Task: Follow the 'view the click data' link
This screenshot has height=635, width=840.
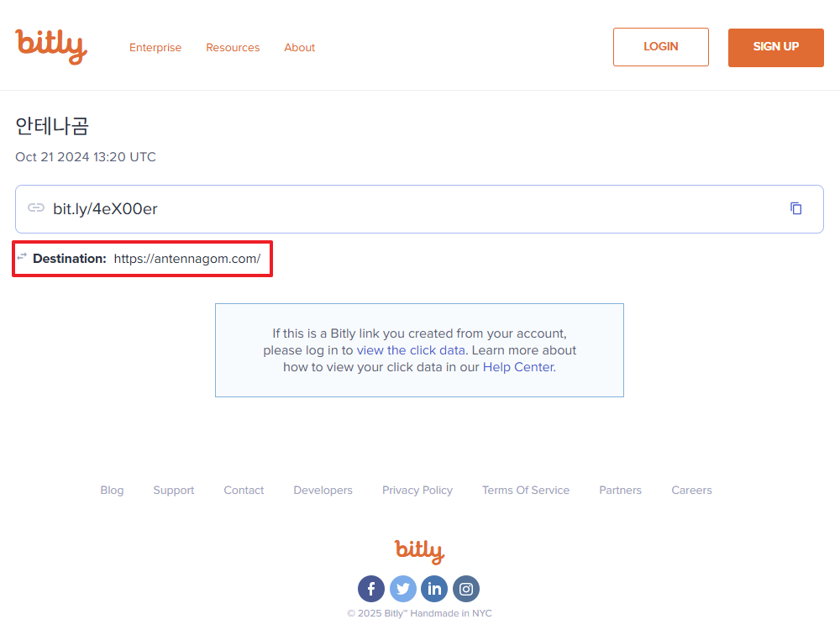Action: (x=411, y=350)
